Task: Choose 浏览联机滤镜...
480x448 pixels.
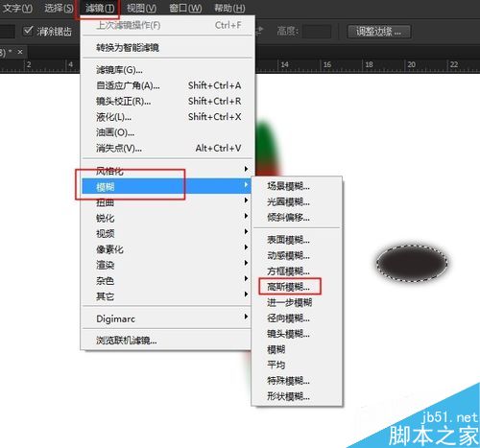Action: (x=167, y=341)
